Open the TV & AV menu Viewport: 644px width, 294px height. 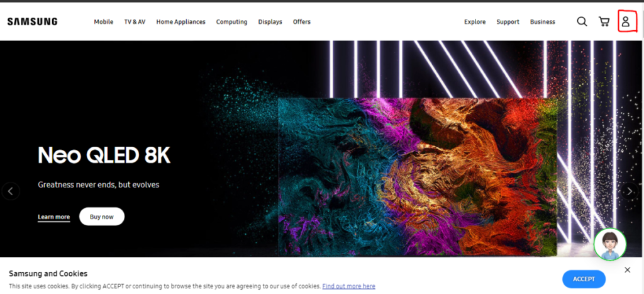[135, 22]
